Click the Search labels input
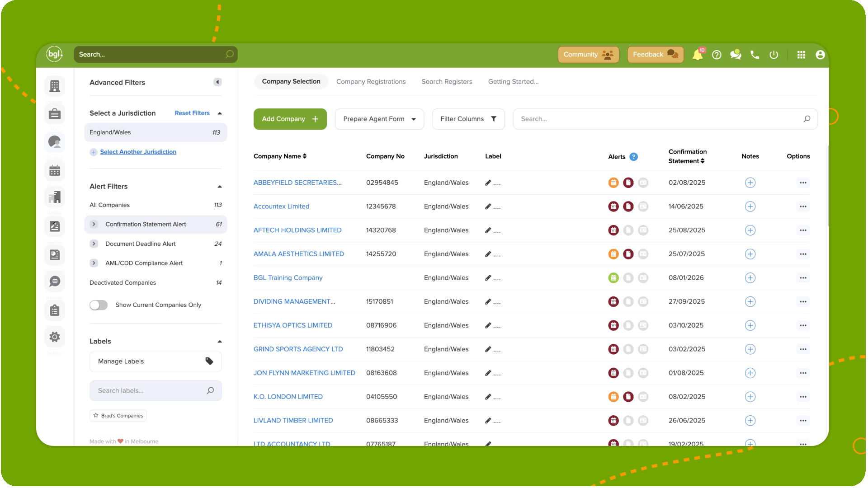This screenshot has width=868, height=488. 156,391
